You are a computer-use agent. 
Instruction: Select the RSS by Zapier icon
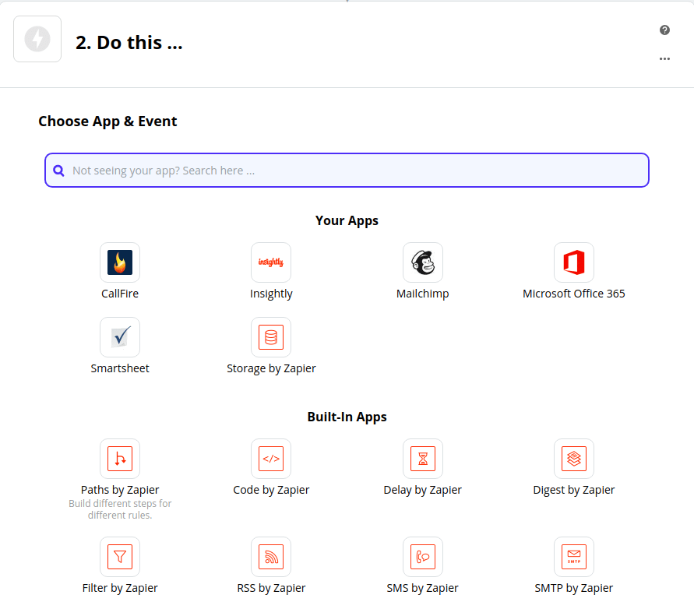point(271,557)
